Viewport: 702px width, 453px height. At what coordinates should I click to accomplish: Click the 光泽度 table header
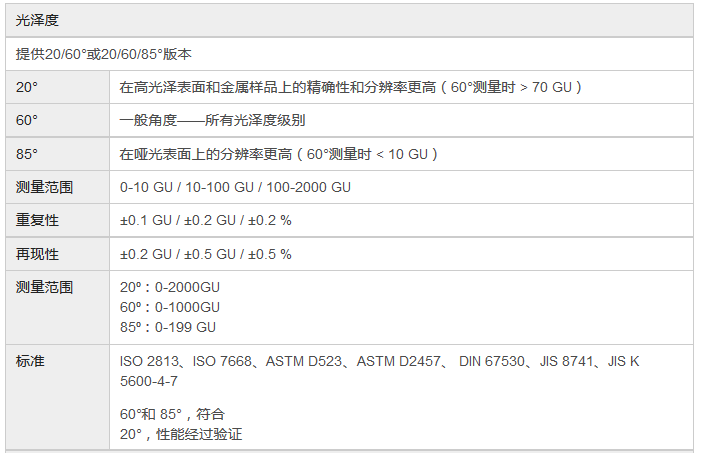click(x=37, y=20)
